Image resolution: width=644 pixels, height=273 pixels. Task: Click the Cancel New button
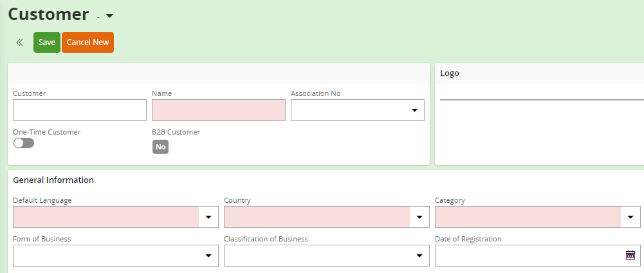(87, 42)
